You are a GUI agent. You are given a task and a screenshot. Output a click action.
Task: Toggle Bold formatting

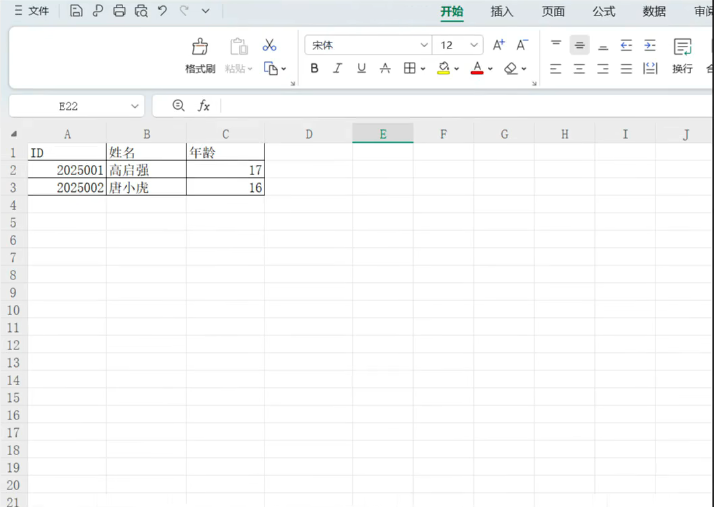tap(314, 69)
